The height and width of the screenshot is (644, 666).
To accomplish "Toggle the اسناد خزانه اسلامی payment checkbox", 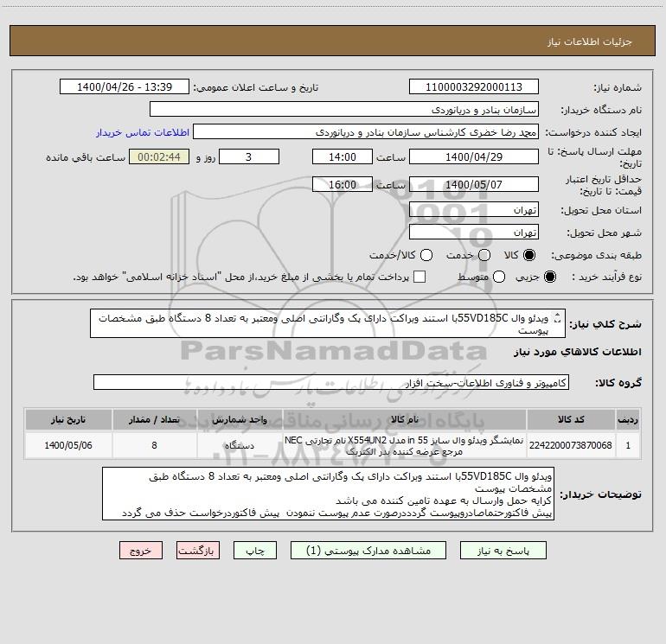I will (419, 277).
